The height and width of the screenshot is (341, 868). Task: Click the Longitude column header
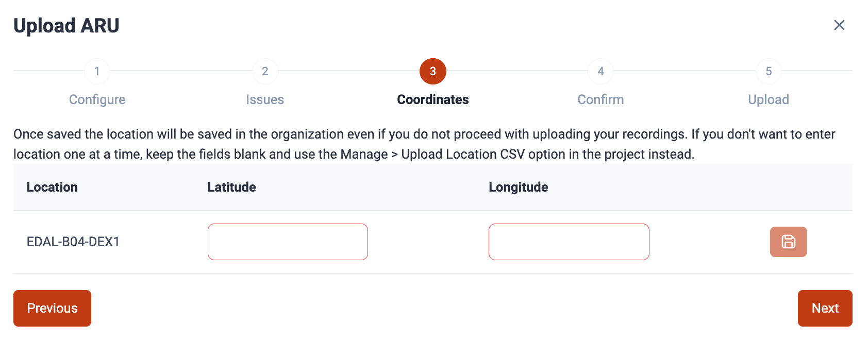coord(518,187)
